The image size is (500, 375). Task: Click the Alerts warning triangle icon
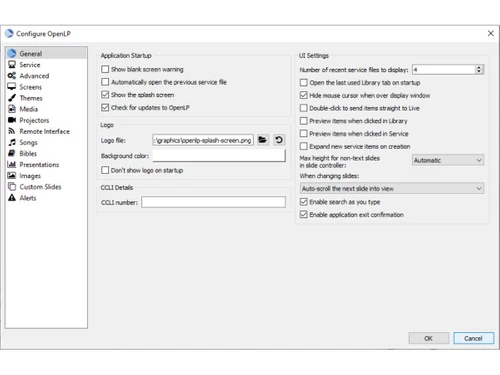pos(12,198)
